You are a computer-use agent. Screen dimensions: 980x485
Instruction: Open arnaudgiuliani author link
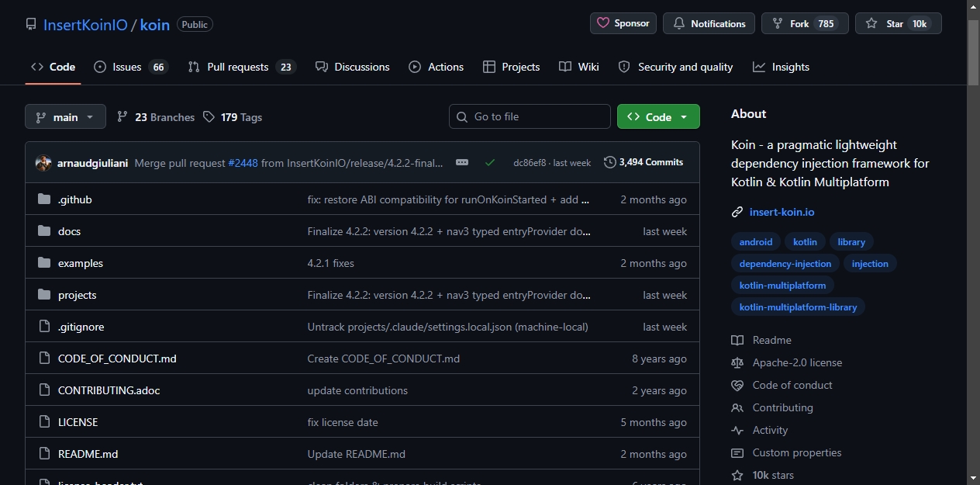coord(92,163)
